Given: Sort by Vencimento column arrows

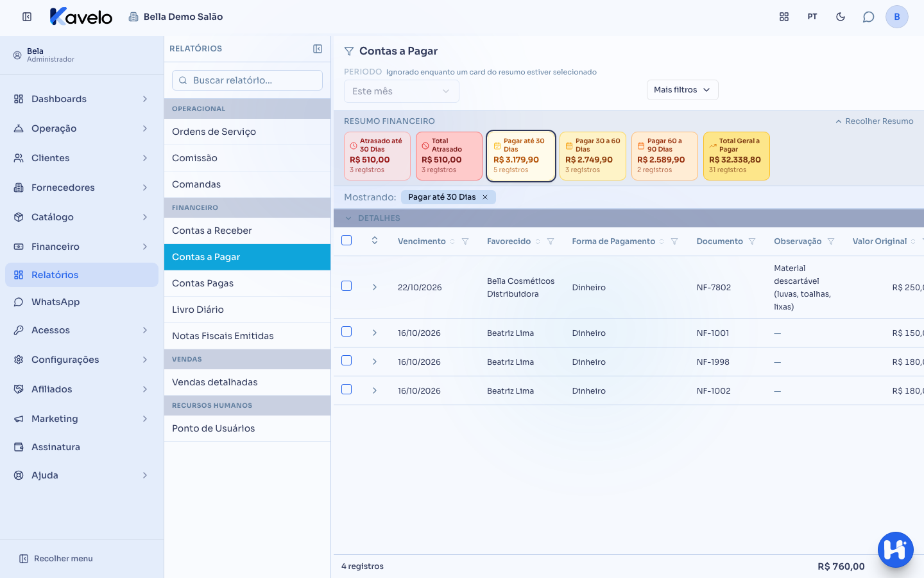Looking at the screenshot, I should pyautogui.click(x=452, y=241).
